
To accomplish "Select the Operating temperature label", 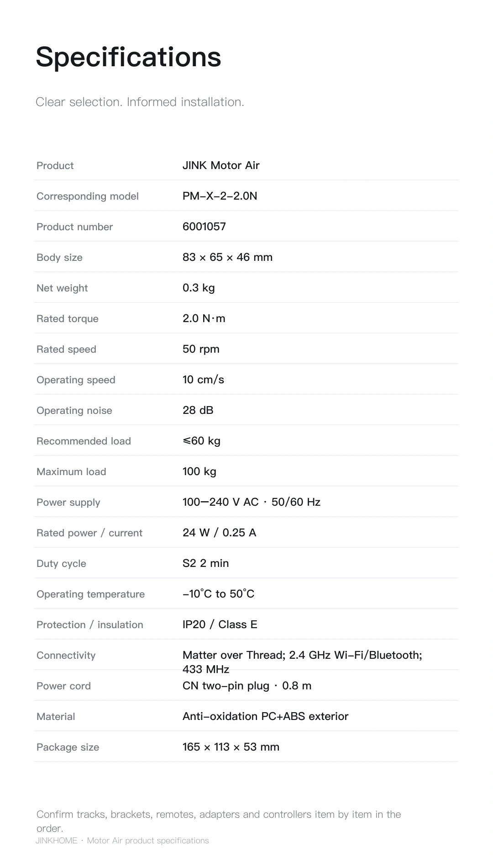I will tap(90, 594).
